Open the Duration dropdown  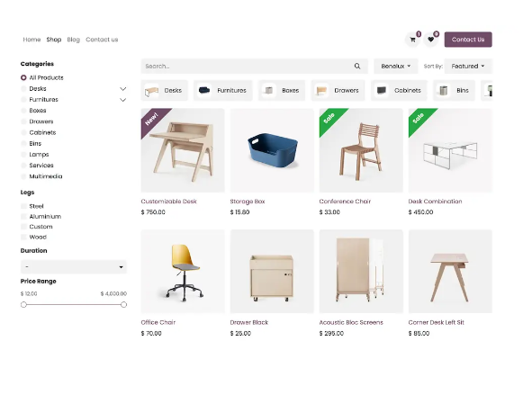(74, 267)
